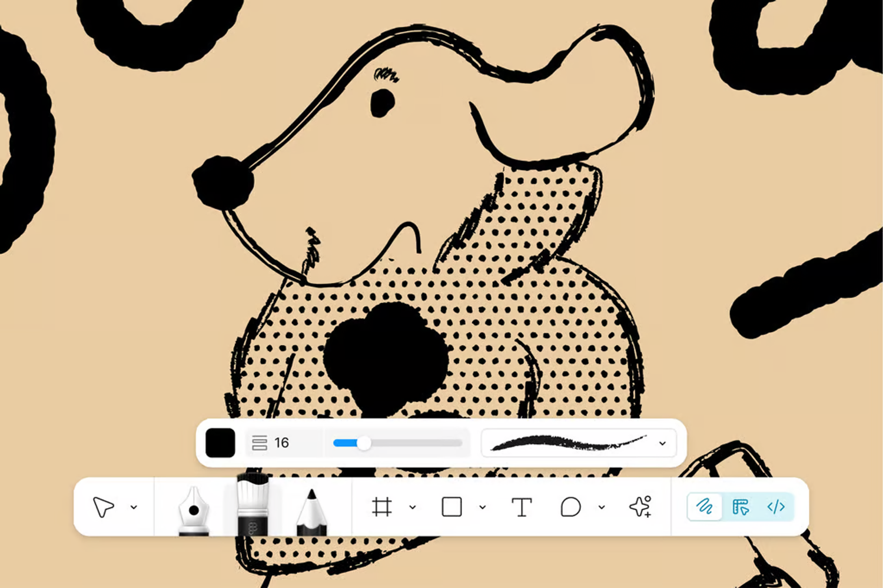Adjust the brush size slider
Image resolution: width=883 pixels, height=588 pixels.
pos(364,443)
